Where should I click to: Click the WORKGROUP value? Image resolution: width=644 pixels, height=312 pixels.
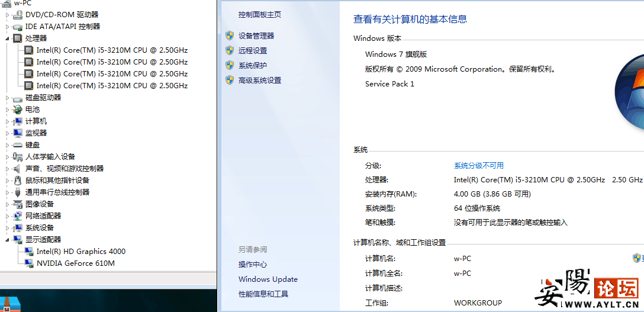478,303
